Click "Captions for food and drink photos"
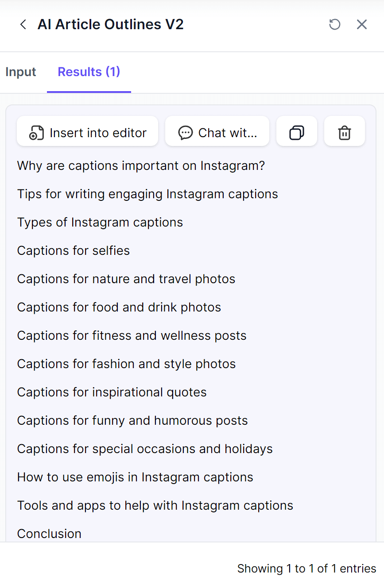 119,307
